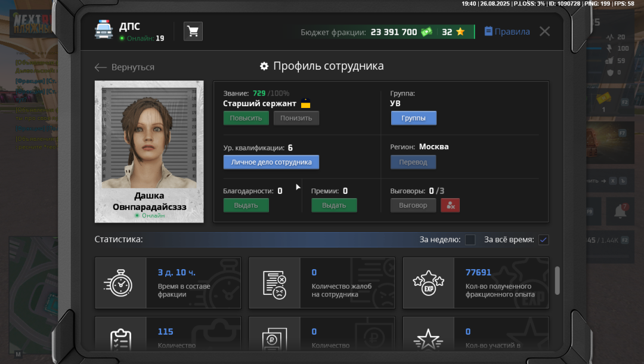Click the Перевод region transfer button
The image size is (644, 364).
(x=413, y=162)
